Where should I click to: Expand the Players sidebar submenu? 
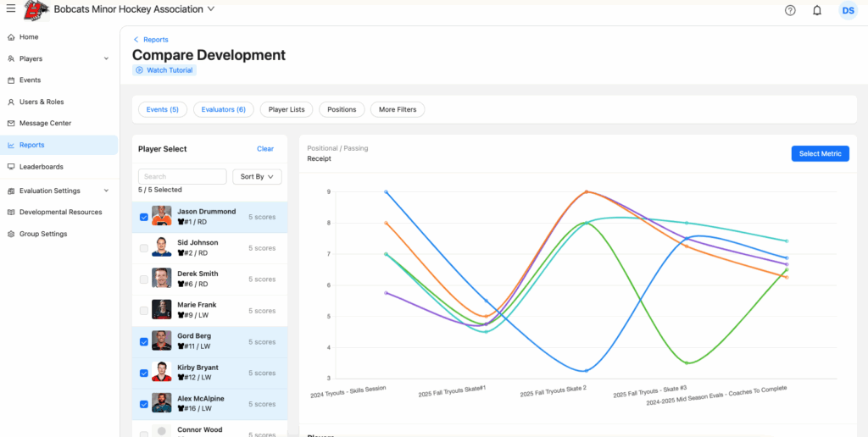[106, 59]
